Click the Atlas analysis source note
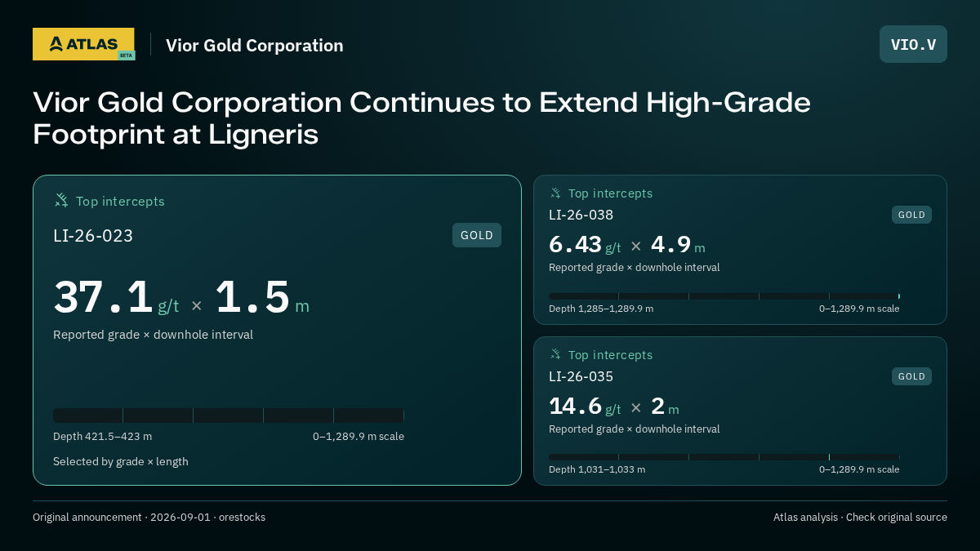The image size is (980, 551). (x=860, y=518)
